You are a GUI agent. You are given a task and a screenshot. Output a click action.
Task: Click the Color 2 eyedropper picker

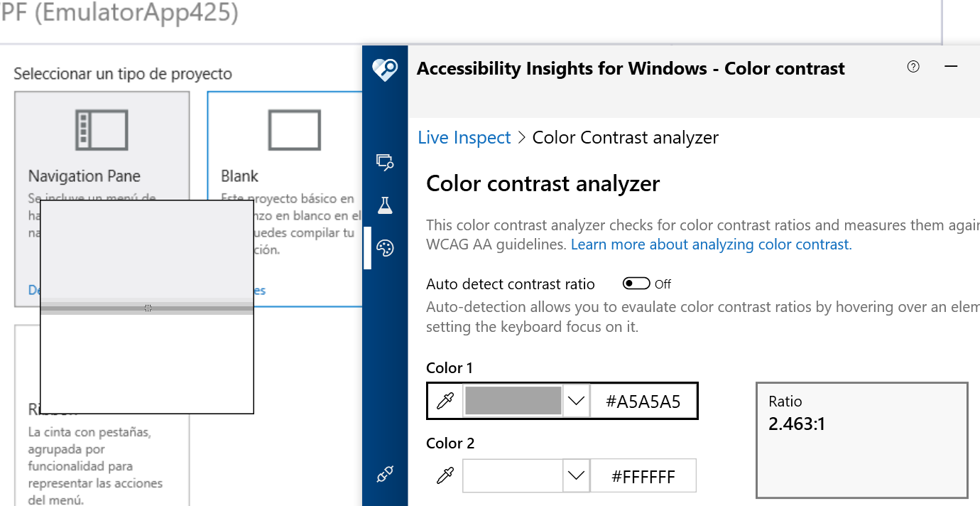click(445, 475)
